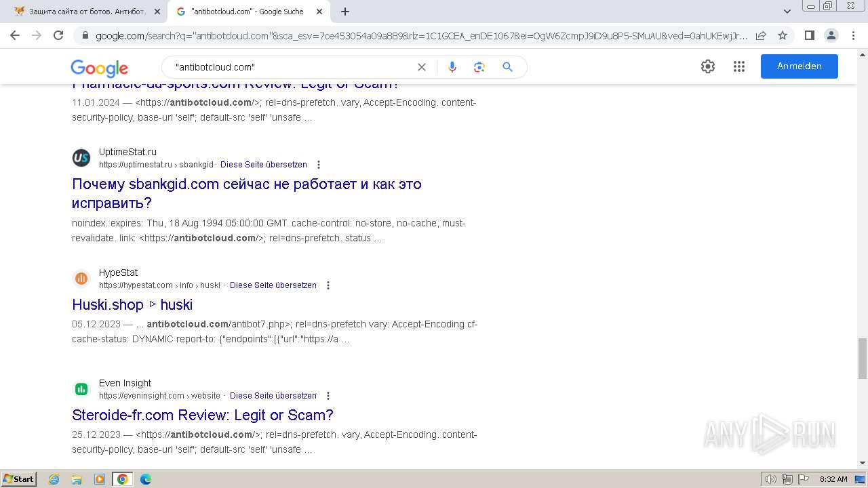Clear the Google search box
This screenshot has height=488, width=868.
422,67
